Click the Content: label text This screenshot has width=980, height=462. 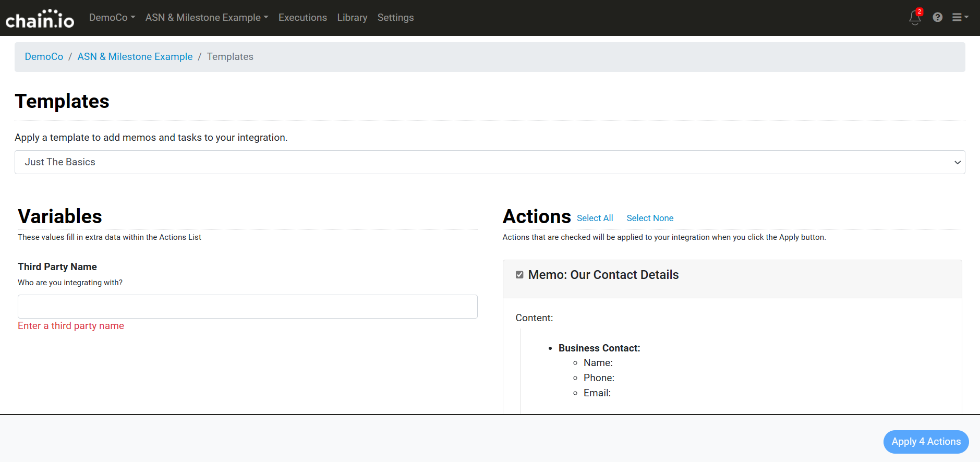(x=534, y=318)
